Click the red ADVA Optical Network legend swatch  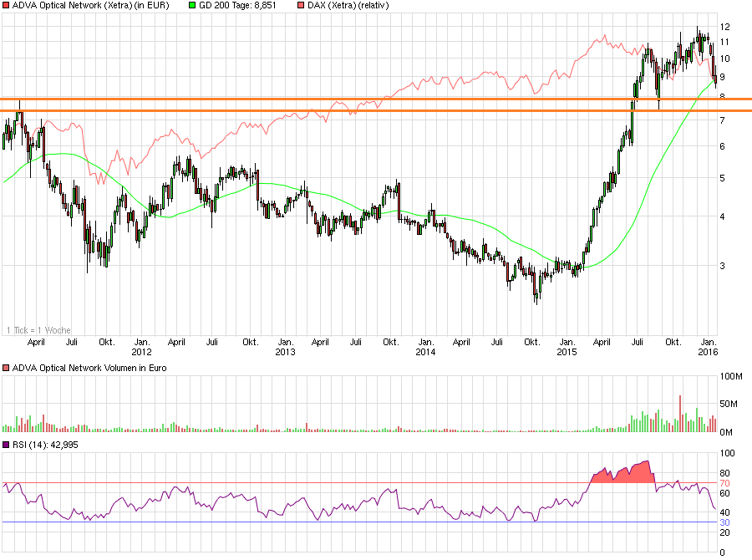(x=6, y=5)
